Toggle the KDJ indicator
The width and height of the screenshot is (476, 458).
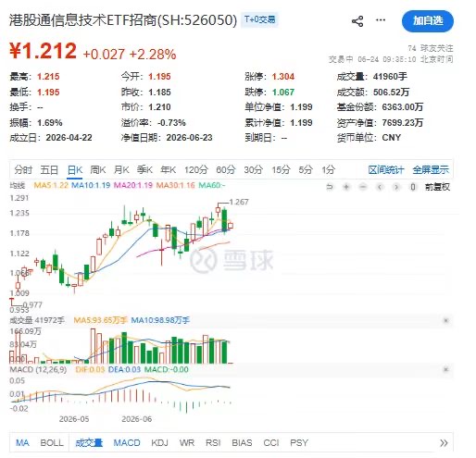point(159,443)
